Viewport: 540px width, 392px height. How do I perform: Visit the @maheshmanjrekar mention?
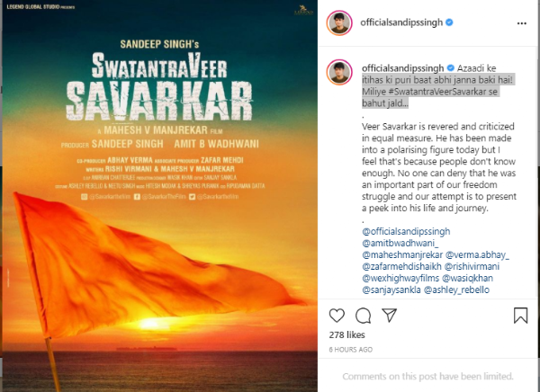tap(402, 254)
